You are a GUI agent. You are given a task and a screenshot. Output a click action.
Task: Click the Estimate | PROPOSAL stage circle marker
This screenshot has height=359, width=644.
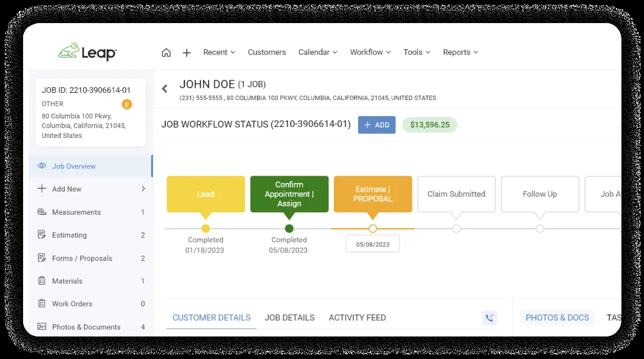tap(373, 229)
